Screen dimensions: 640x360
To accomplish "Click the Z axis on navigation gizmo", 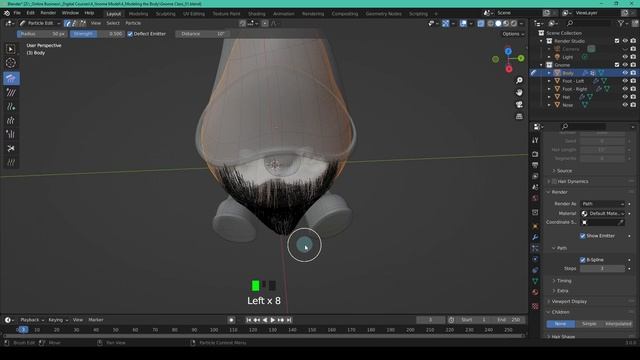I will pyautogui.click(x=508, y=51).
